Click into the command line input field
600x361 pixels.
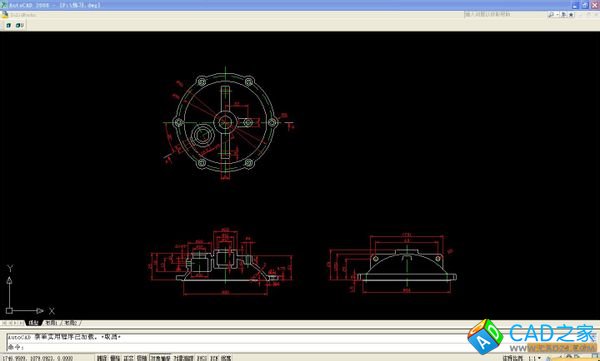237,347
